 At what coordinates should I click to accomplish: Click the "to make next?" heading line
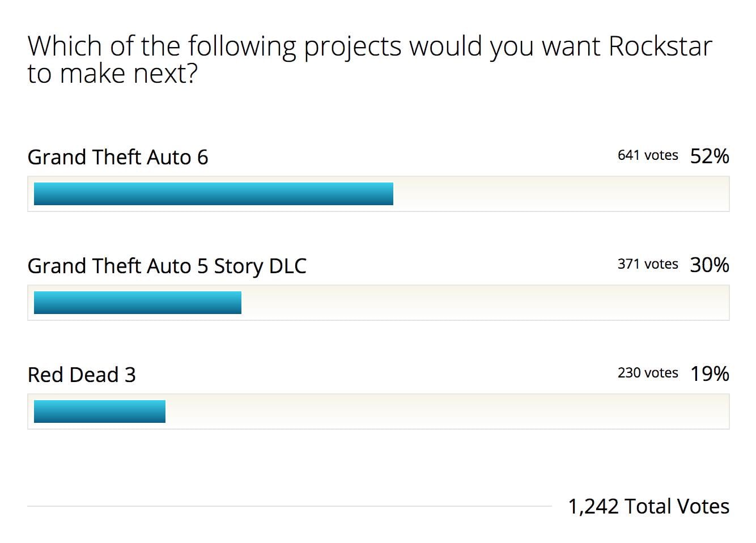pos(112,74)
